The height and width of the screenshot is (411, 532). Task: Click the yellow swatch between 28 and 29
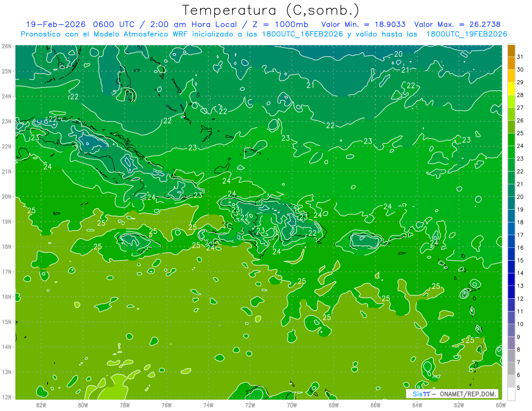(511, 89)
